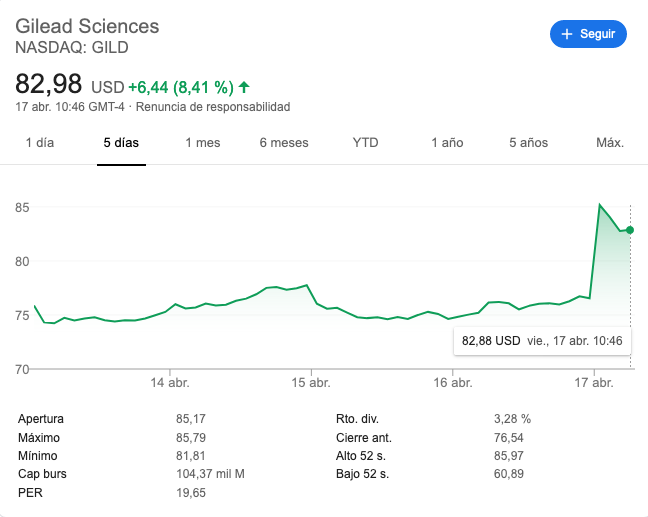This screenshot has height=517, width=648.
Task: Click the Apertura label
Action: coord(41,419)
